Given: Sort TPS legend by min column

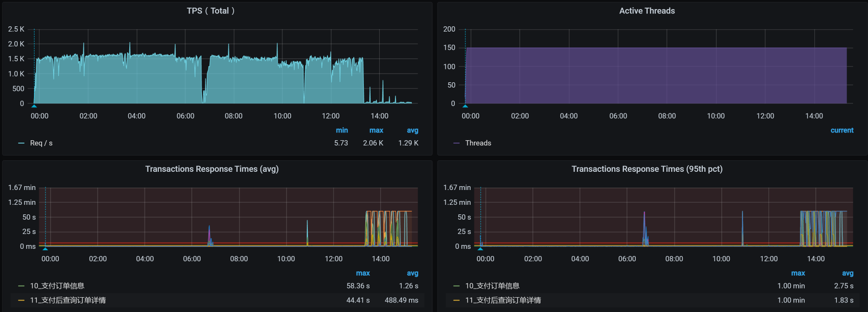Looking at the screenshot, I should coord(342,130).
